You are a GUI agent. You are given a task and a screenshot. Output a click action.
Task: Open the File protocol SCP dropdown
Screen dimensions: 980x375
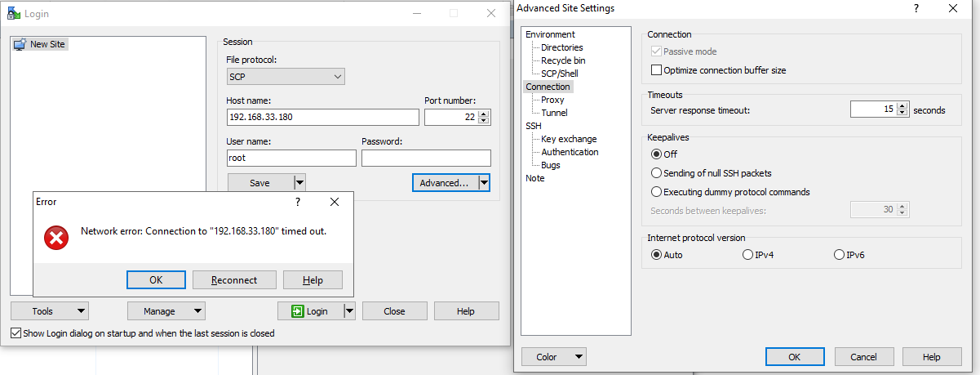click(286, 77)
